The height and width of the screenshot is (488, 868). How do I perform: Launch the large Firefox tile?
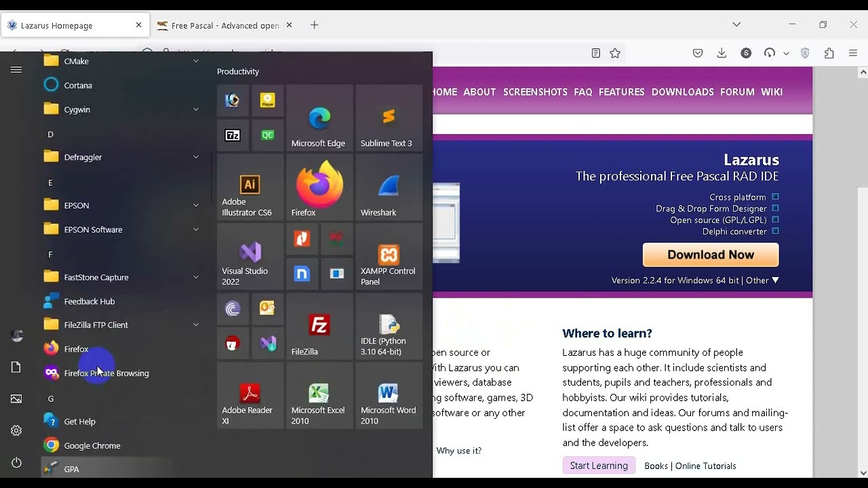click(319, 187)
